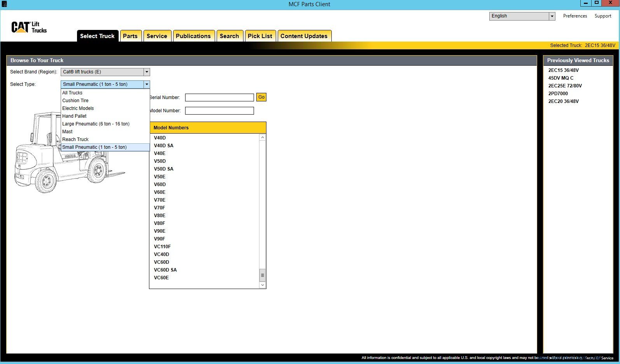The image size is (620, 364).
Task: Open previously viewed truck 2EC20 36/48V
Action: [x=564, y=101]
